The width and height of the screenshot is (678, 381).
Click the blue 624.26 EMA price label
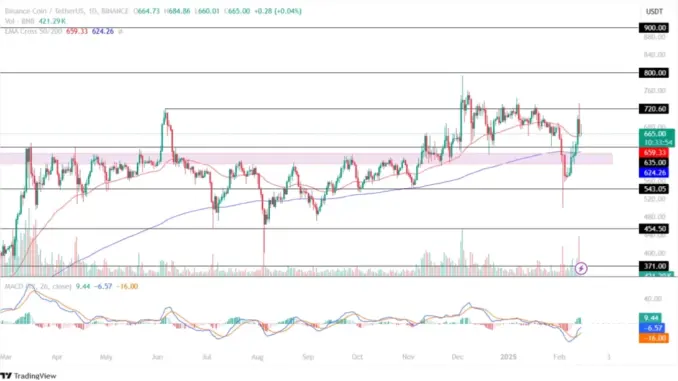[655, 173]
